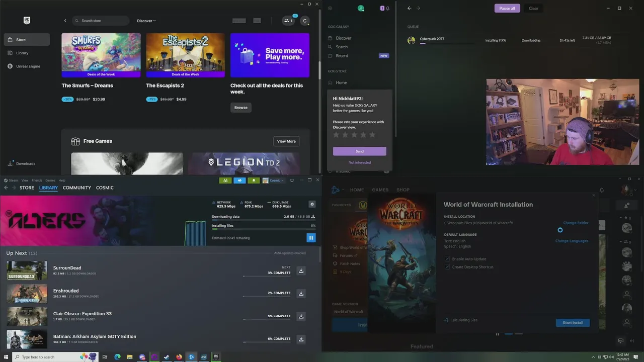Expand Discover dropdown in Epic store
644x362 pixels.
146,21
